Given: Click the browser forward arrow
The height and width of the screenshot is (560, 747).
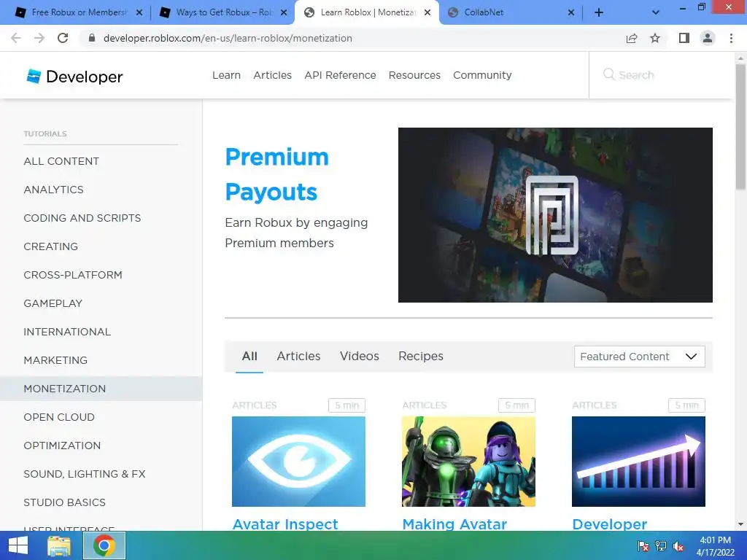Looking at the screenshot, I should click(39, 38).
